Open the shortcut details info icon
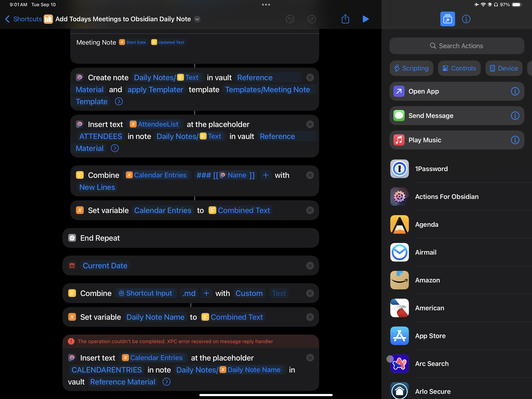This screenshot has height=399, width=532. 466,19
